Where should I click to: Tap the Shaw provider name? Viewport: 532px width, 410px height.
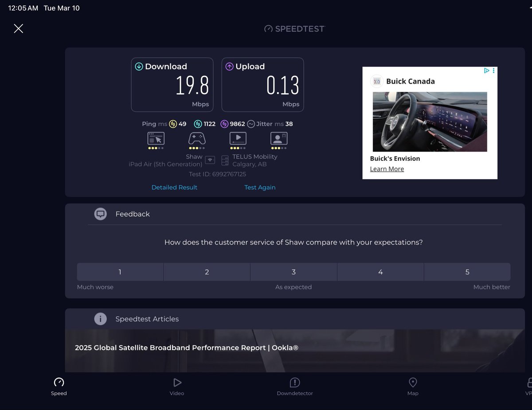(x=194, y=156)
